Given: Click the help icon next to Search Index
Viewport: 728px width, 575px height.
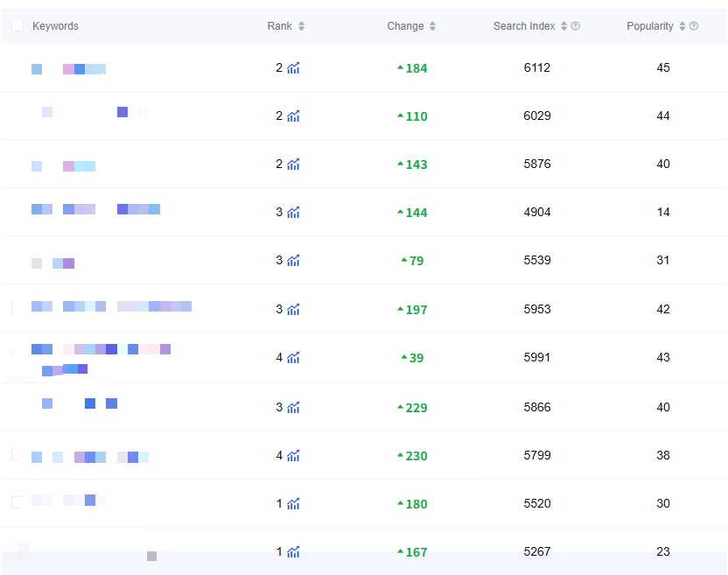Looking at the screenshot, I should (576, 26).
